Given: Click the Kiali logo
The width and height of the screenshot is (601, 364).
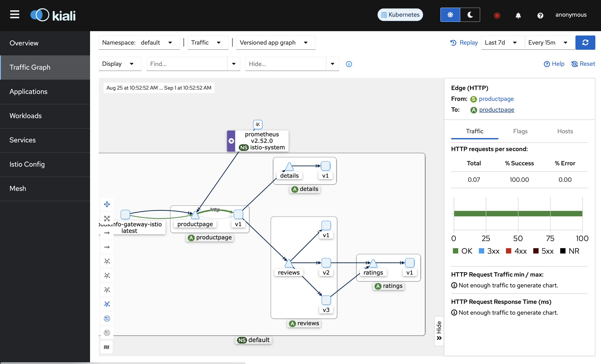Looking at the screenshot, I should point(53,15).
